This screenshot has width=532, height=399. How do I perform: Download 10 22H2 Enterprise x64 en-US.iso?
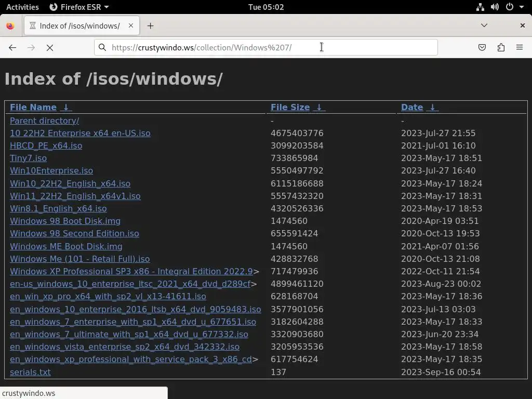pos(80,133)
